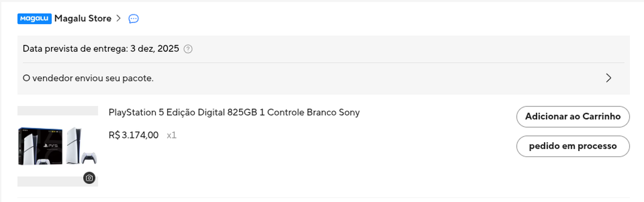Click the "pedido em processo" button
The width and height of the screenshot is (644, 202).
tap(572, 146)
